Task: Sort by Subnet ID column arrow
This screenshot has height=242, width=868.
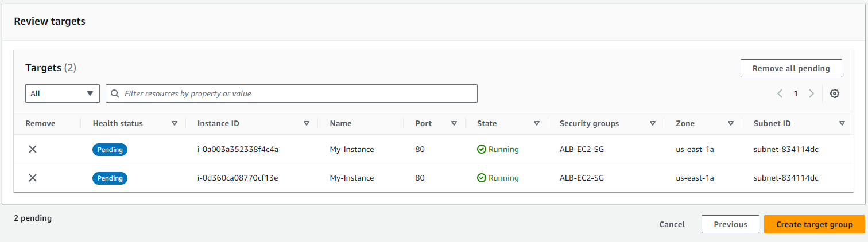Action: (x=842, y=123)
